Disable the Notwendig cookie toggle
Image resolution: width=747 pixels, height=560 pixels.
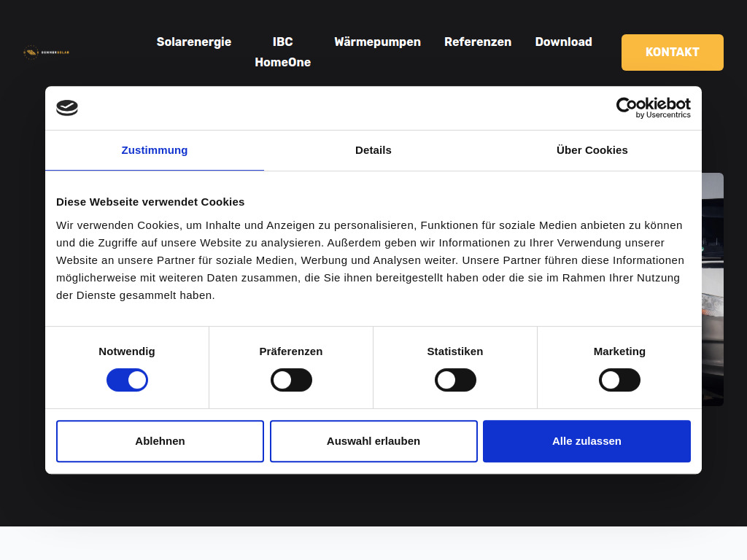tap(127, 380)
